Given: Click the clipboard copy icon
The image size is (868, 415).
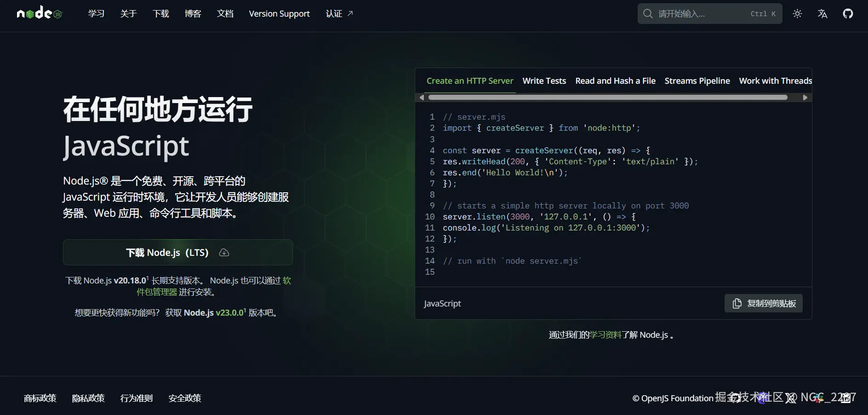Looking at the screenshot, I should (737, 303).
